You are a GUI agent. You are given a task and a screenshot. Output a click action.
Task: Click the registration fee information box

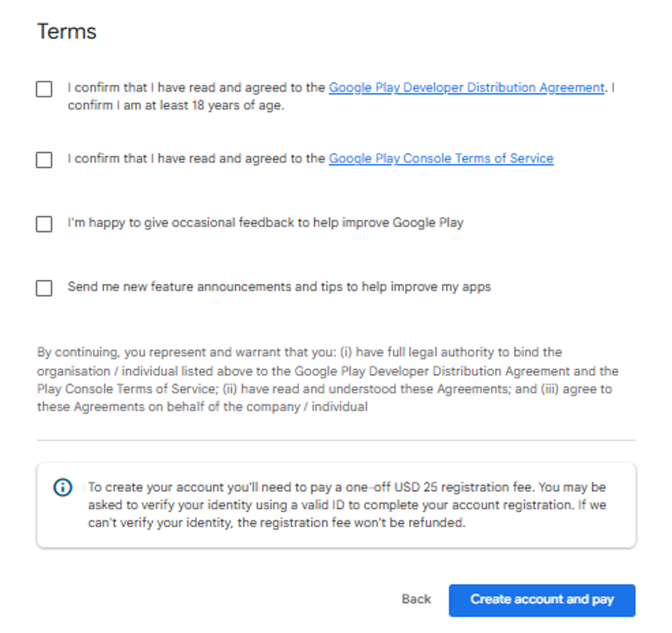point(336,504)
